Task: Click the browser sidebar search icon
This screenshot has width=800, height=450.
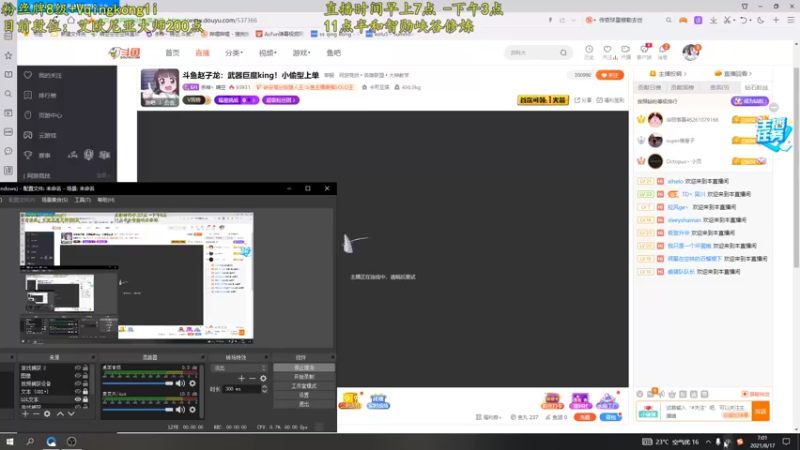Action: (8, 94)
